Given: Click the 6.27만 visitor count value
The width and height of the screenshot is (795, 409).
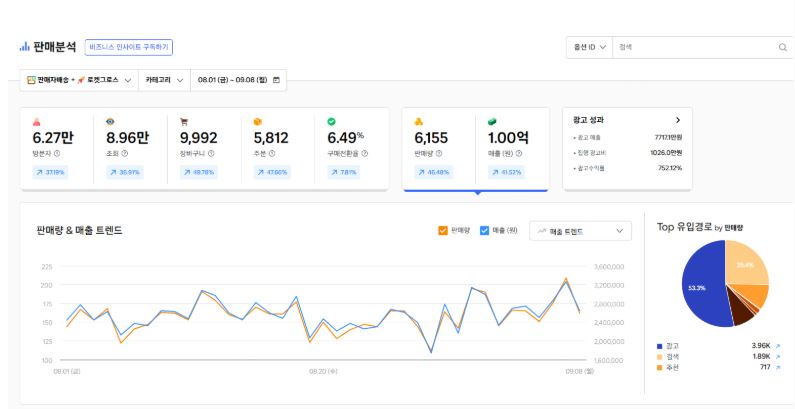Looking at the screenshot, I should click(x=53, y=138).
